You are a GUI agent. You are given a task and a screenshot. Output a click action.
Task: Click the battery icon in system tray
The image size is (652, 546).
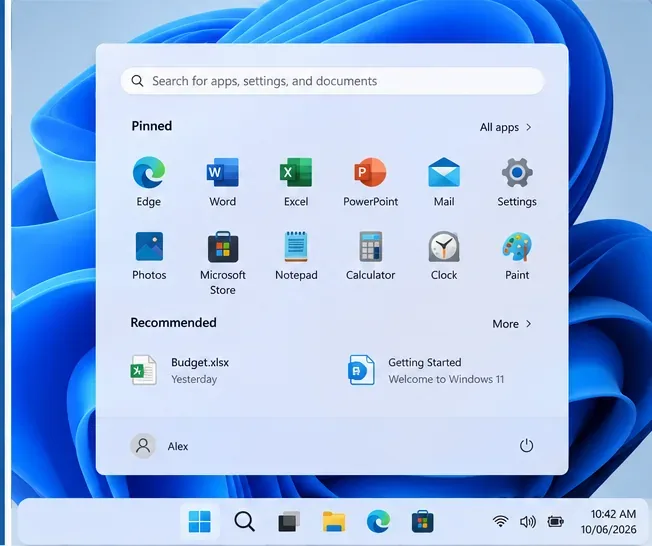(x=556, y=521)
